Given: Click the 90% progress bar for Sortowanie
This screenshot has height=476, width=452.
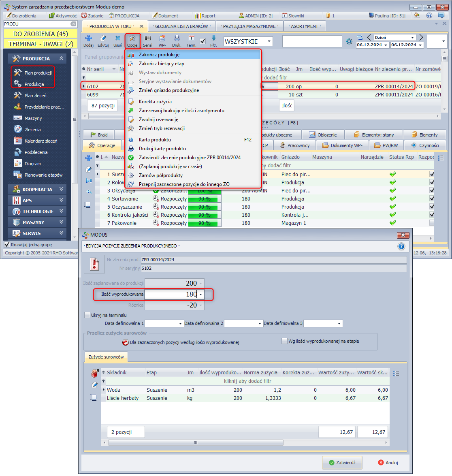Looking at the screenshot, I should pos(205,199).
